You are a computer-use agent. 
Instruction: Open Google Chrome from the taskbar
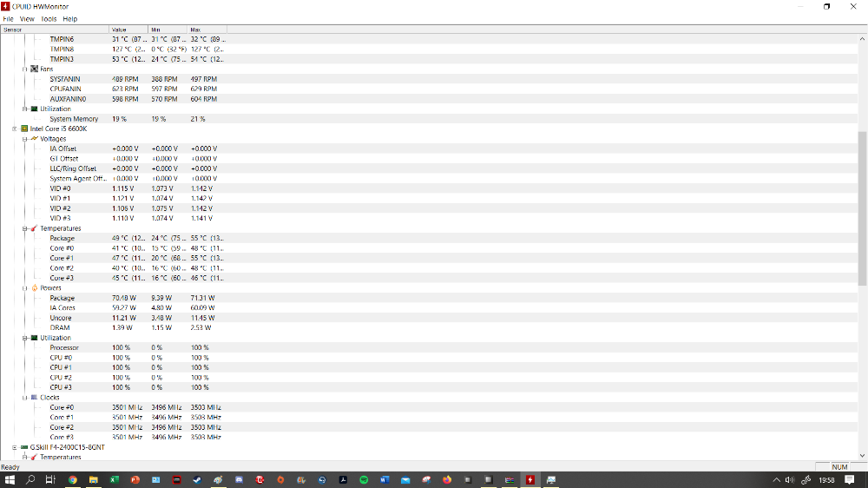click(73, 479)
